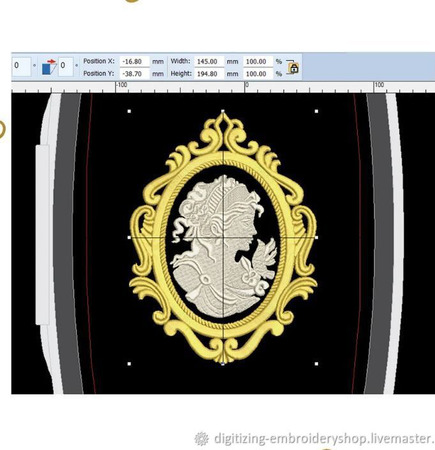This screenshot has height=450, width=435.
Task: Edit the Position X field
Action: pyautogui.click(x=134, y=61)
